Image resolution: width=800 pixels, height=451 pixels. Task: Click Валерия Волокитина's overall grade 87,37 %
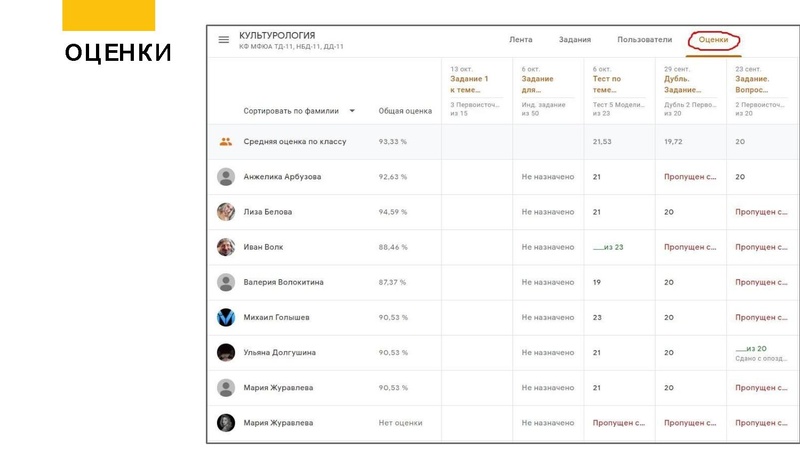tap(392, 282)
